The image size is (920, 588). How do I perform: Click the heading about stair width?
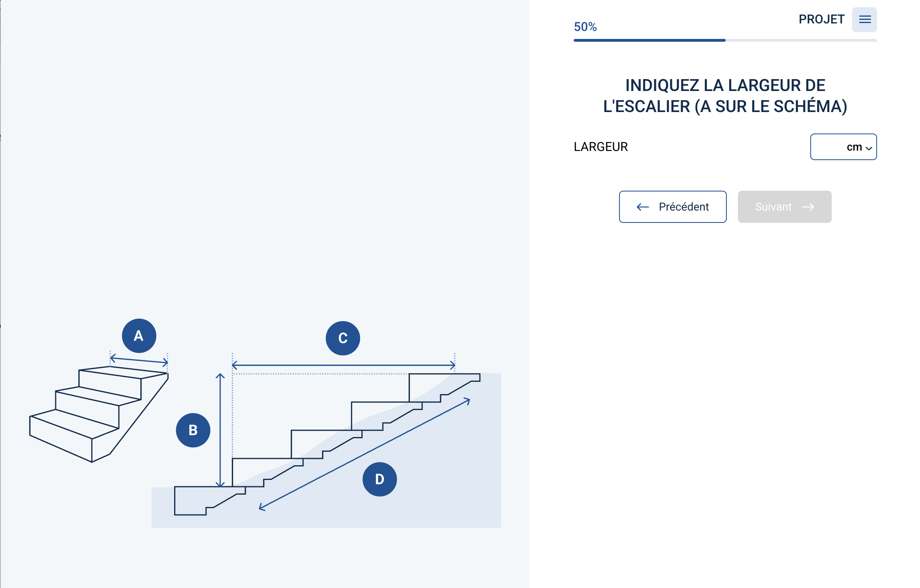tap(725, 96)
